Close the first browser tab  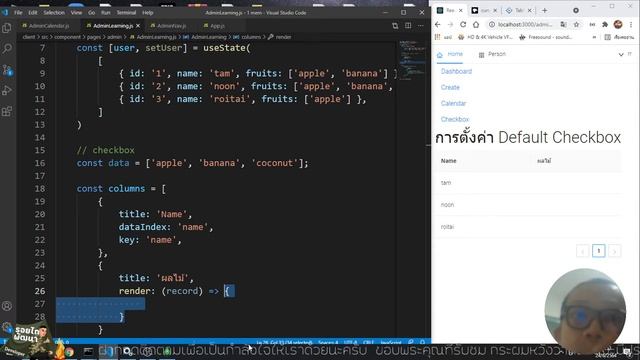click(x=460, y=10)
